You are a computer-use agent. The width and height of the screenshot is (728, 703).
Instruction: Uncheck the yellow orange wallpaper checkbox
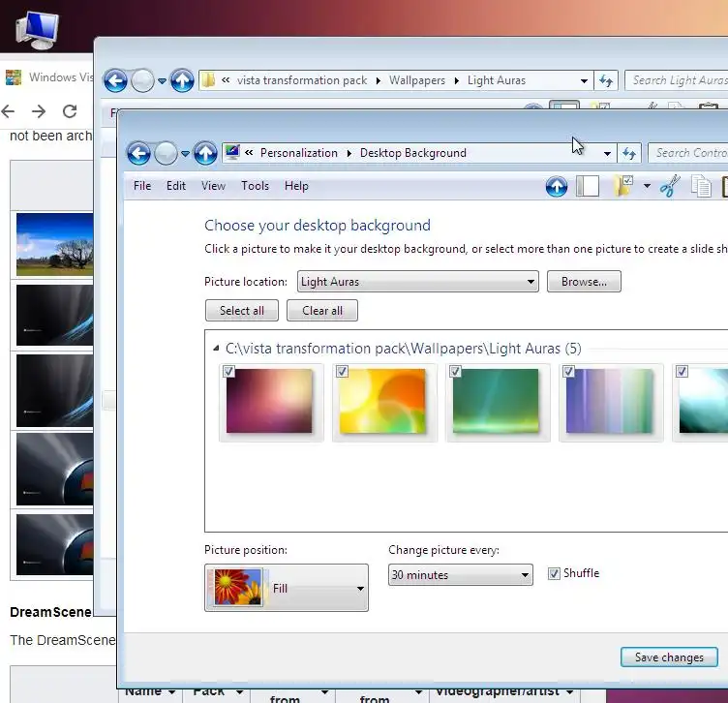tap(342, 372)
